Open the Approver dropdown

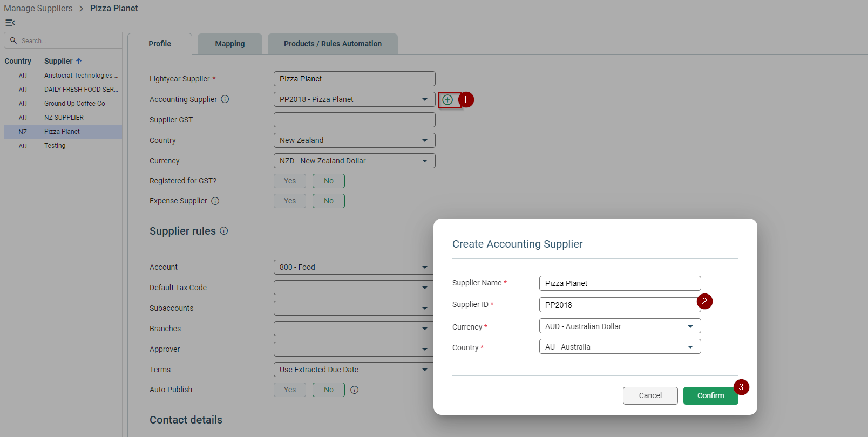click(x=354, y=349)
